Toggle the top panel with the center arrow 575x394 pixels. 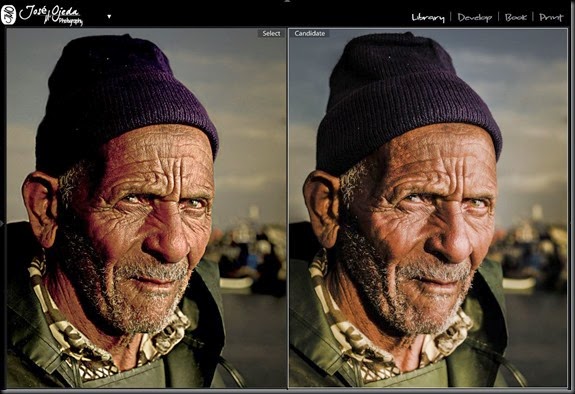(287, 1)
